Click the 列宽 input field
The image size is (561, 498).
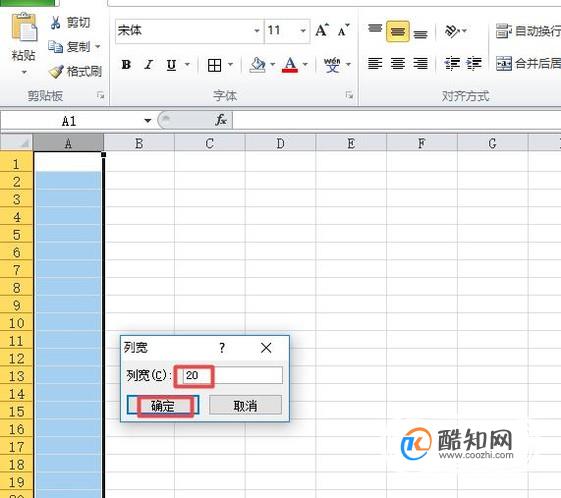[233, 375]
